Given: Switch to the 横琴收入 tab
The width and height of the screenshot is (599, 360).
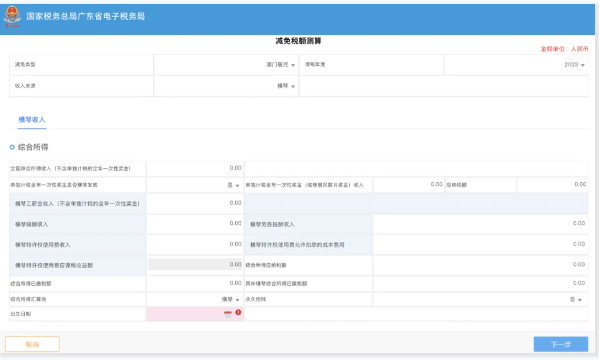Looking at the screenshot, I should pos(32,120).
